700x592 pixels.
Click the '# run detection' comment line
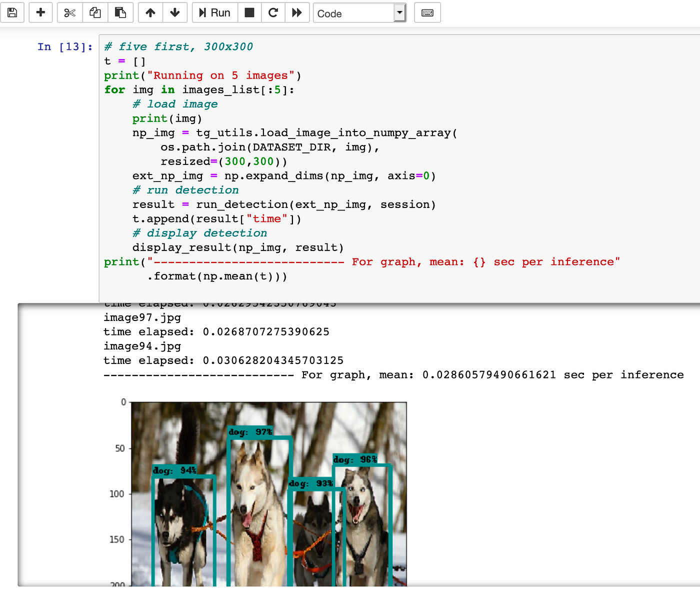[185, 190]
